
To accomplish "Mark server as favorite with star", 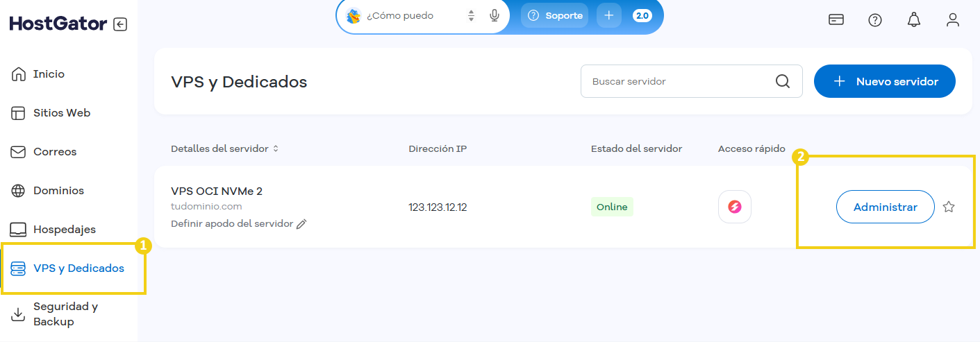I will (949, 207).
